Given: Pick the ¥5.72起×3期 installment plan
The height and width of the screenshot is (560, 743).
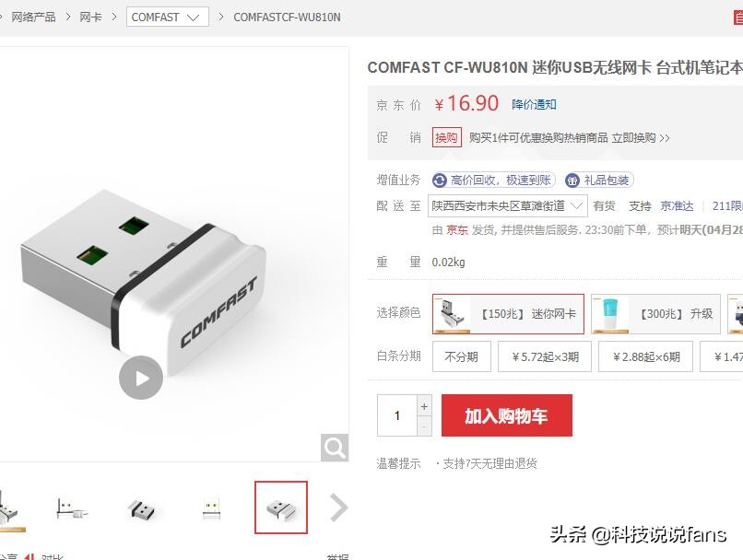Looking at the screenshot, I should pyautogui.click(x=545, y=356).
